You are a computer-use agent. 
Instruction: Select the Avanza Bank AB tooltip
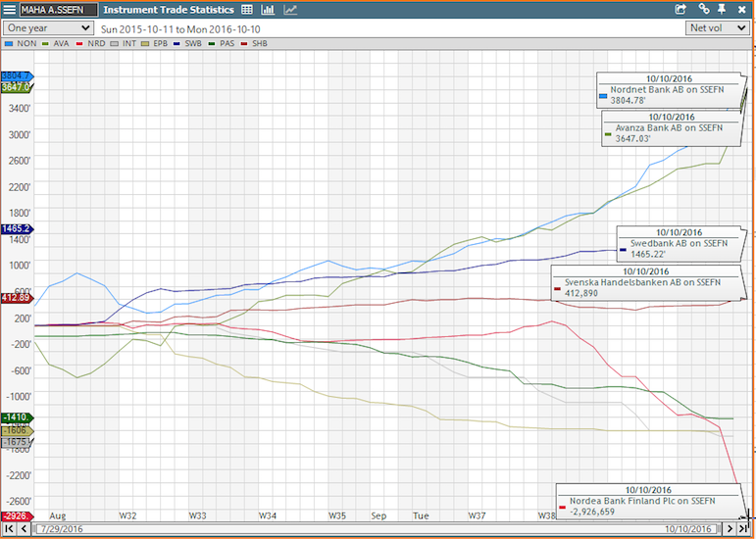pyautogui.click(x=671, y=128)
